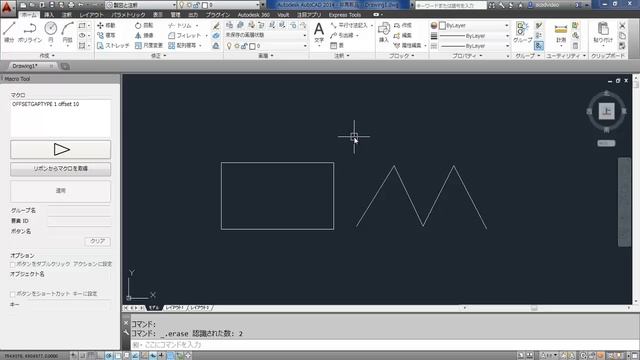Expand the 注釈 (Annotation) panel title

[x=342, y=56]
